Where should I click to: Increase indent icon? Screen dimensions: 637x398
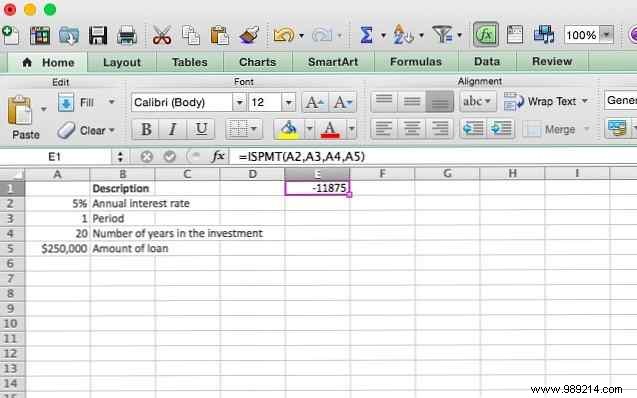[x=501, y=129]
